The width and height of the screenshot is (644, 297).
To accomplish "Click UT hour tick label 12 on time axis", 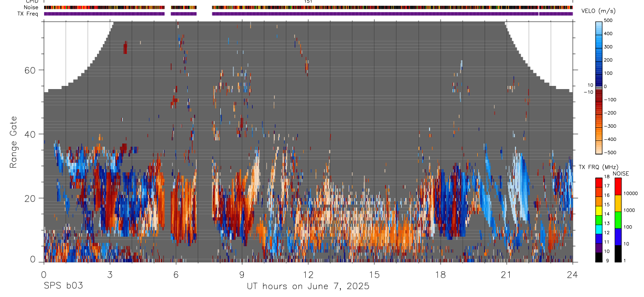I will point(308,274).
